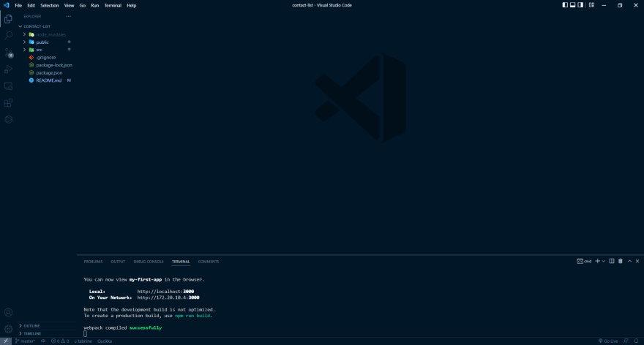Switch to the Comments tab
This screenshot has width=644, height=345.
point(209,262)
